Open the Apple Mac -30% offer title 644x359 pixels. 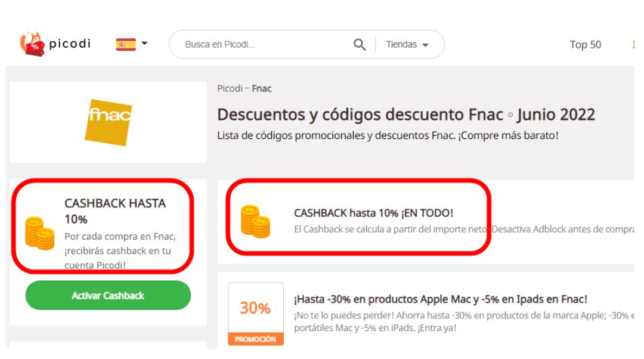(x=441, y=299)
